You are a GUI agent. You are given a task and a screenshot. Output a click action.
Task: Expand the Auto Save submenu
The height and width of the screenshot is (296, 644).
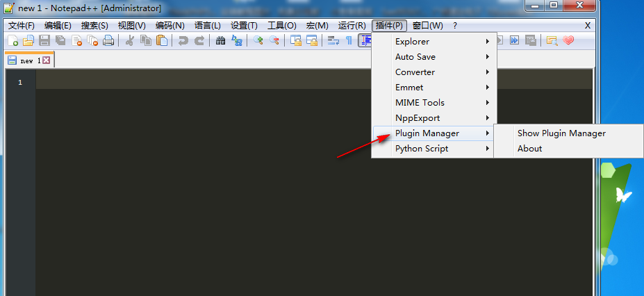point(434,57)
